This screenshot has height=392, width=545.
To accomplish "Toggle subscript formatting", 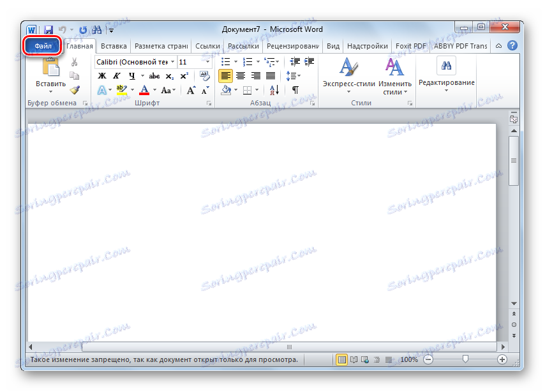I will pos(169,76).
